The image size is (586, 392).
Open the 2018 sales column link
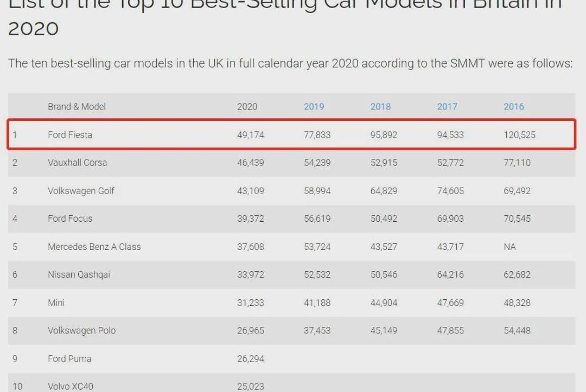click(380, 106)
